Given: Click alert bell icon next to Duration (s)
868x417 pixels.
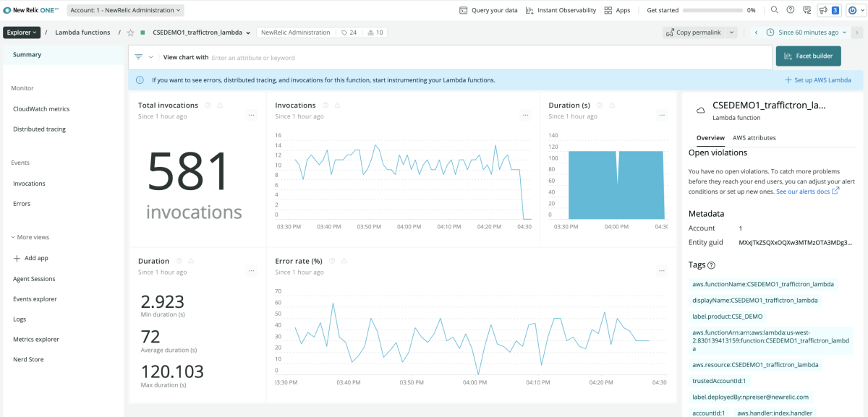Looking at the screenshot, I should pyautogui.click(x=611, y=106).
